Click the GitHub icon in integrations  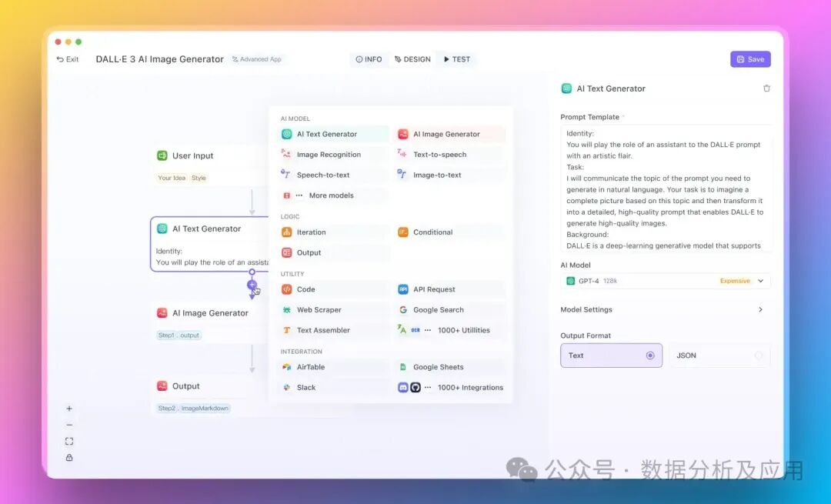(x=415, y=387)
